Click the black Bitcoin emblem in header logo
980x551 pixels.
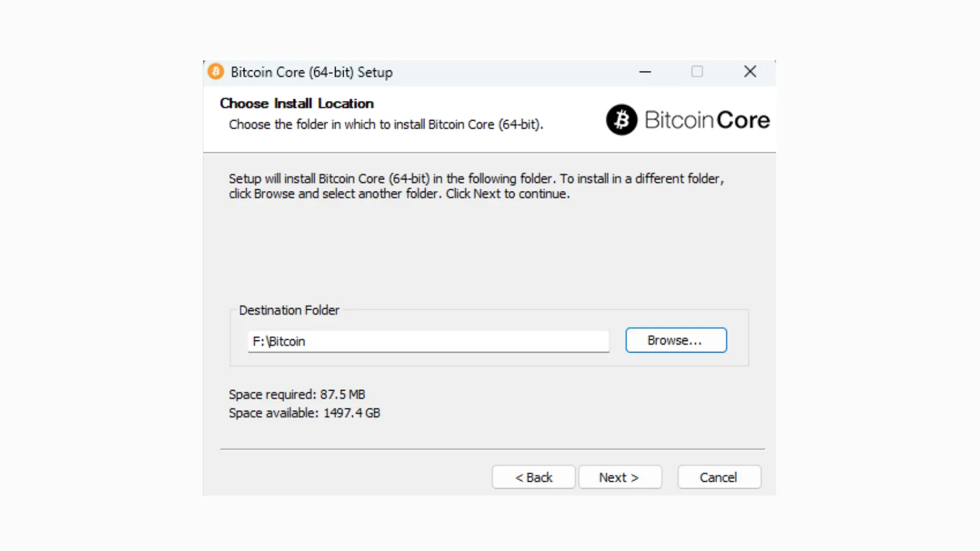pyautogui.click(x=622, y=119)
